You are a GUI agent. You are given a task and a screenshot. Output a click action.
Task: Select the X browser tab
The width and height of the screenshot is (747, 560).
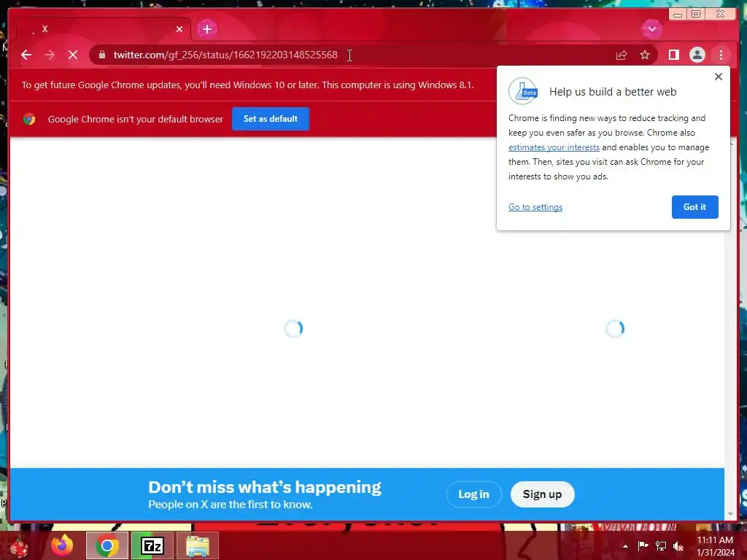coord(104,29)
